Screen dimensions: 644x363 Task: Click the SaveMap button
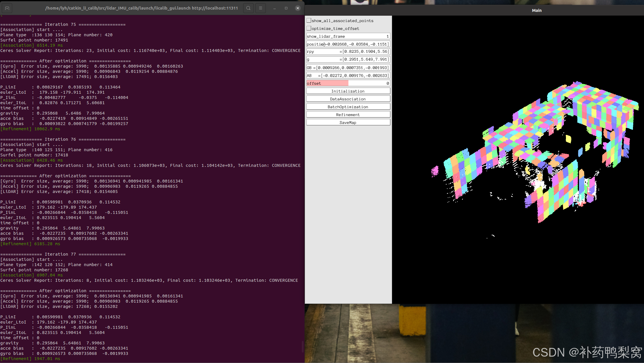point(348,122)
